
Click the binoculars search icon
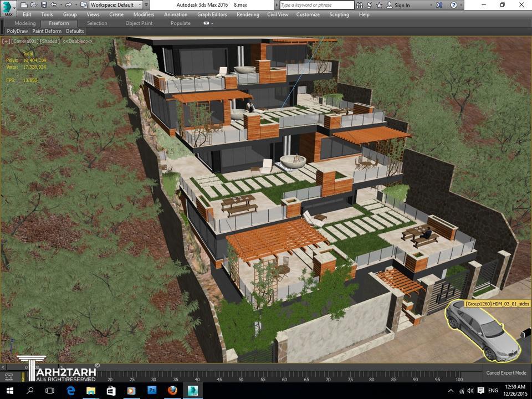pyautogui.click(x=360, y=5)
